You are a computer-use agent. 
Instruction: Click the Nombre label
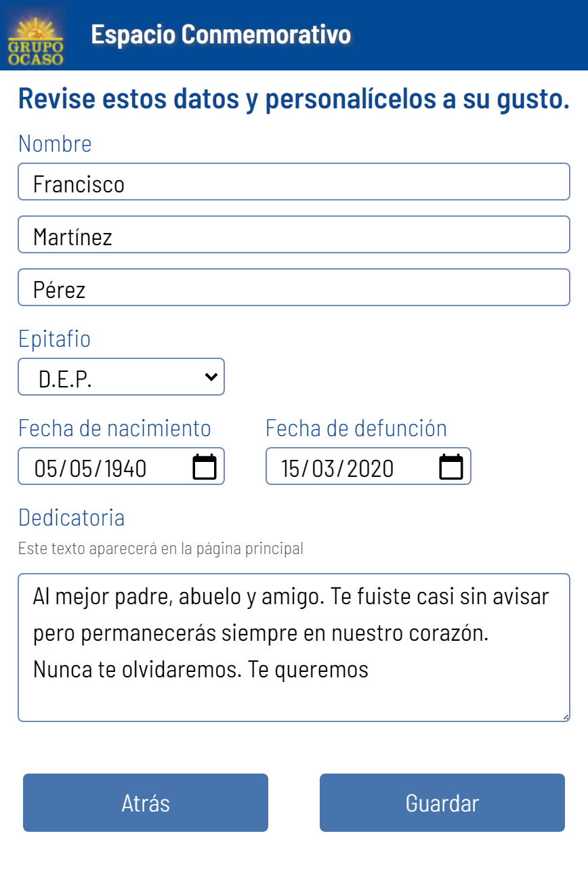pyautogui.click(x=55, y=144)
